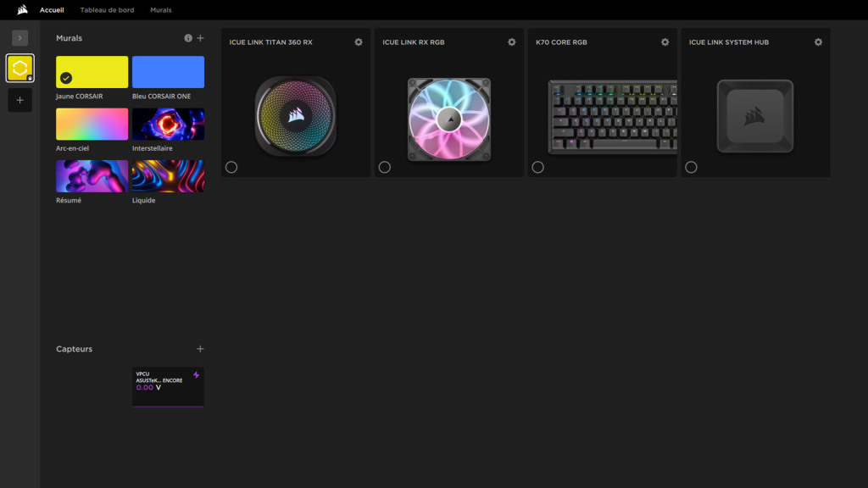Image resolution: width=868 pixels, height=488 pixels.
Task: Click the info icon beside Murals heading
Action: click(x=187, y=37)
